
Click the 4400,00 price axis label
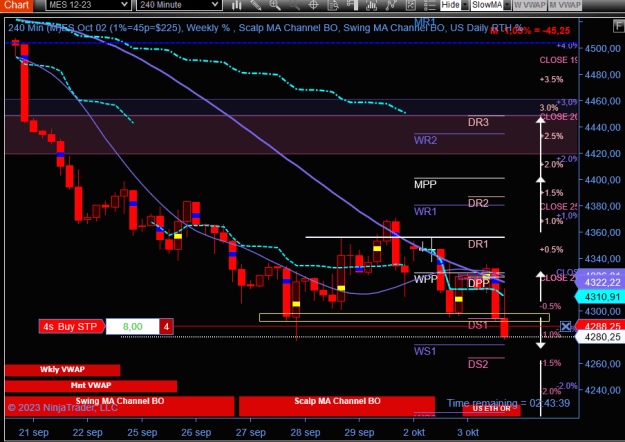click(x=602, y=180)
